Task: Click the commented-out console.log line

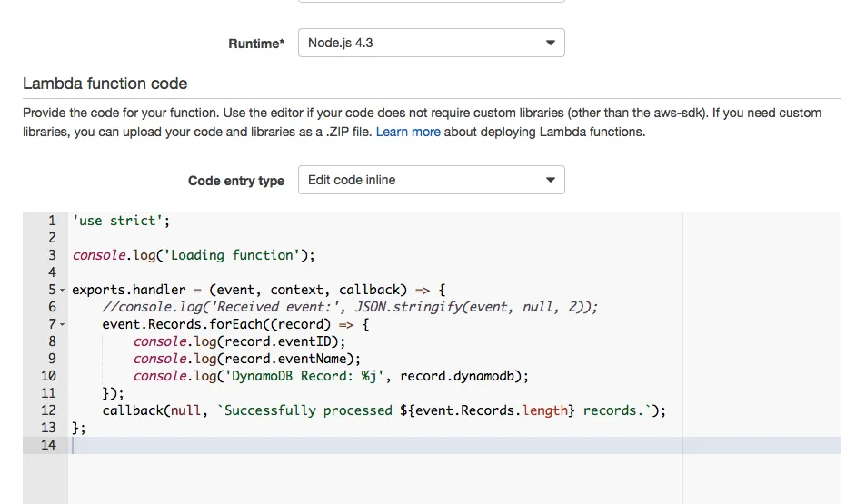Action: point(350,307)
